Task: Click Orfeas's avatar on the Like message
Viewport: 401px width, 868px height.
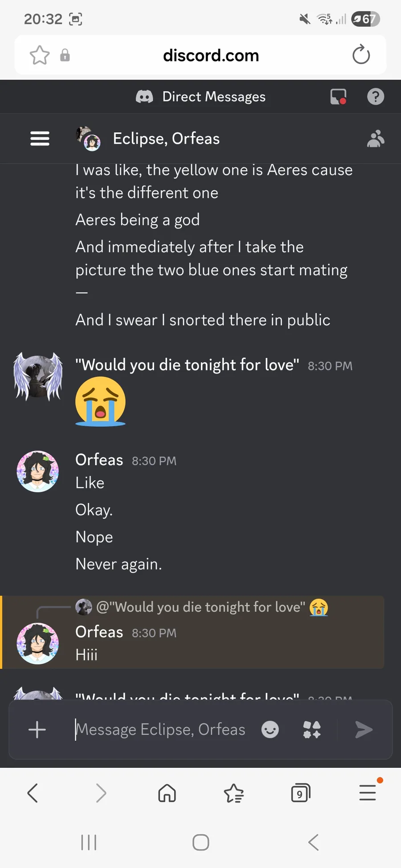Action: [37, 471]
